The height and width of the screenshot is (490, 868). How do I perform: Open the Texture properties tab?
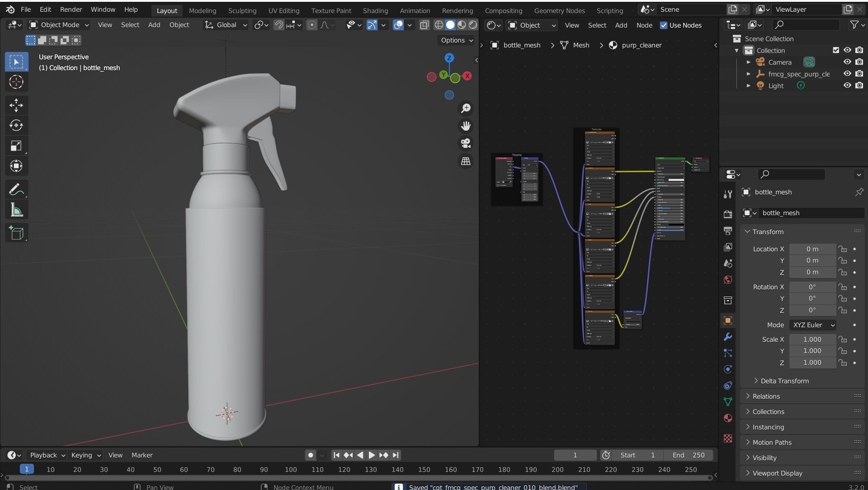728,438
